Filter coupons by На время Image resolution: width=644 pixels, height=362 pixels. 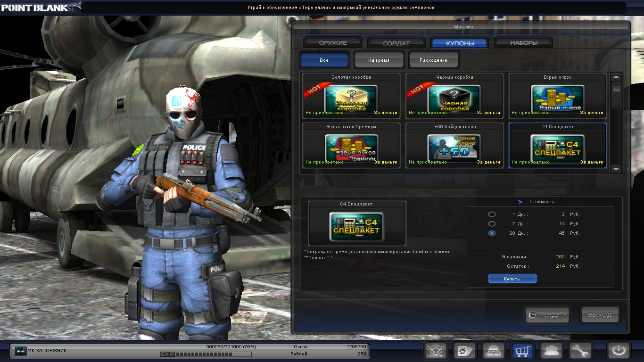pyautogui.click(x=379, y=60)
